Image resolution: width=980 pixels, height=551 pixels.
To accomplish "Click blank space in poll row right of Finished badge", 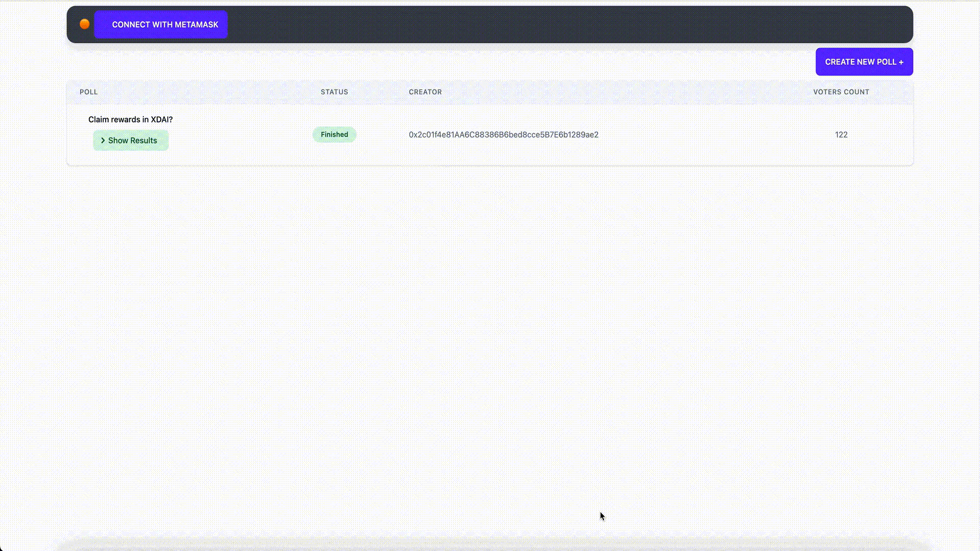I will click(x=382, y=135).
